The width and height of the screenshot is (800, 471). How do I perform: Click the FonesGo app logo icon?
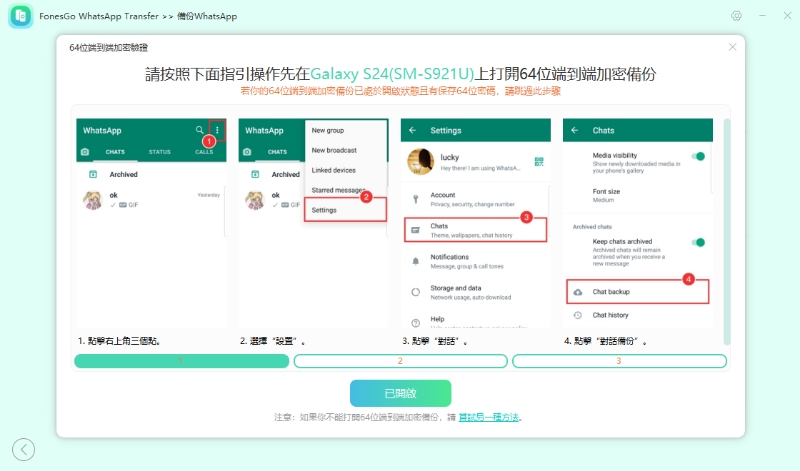(x=19, y=17)
